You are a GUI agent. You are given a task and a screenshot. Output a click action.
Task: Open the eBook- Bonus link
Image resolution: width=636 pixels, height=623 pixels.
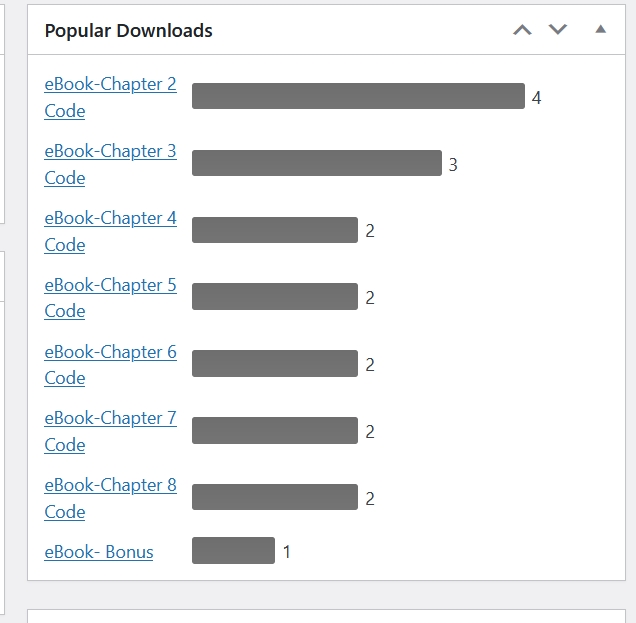[x=99, y=552]
